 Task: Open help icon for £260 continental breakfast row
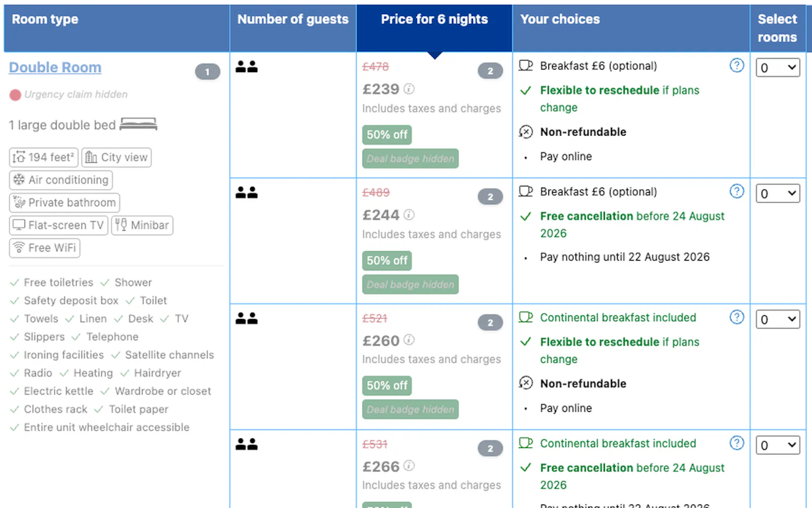point(737,317)
